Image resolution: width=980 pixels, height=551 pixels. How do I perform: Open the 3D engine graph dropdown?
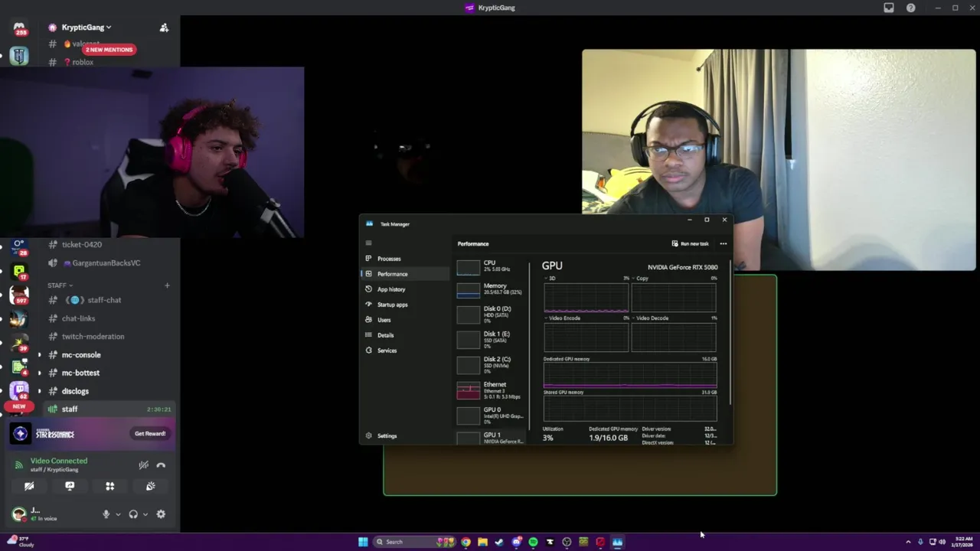[551, 279]
